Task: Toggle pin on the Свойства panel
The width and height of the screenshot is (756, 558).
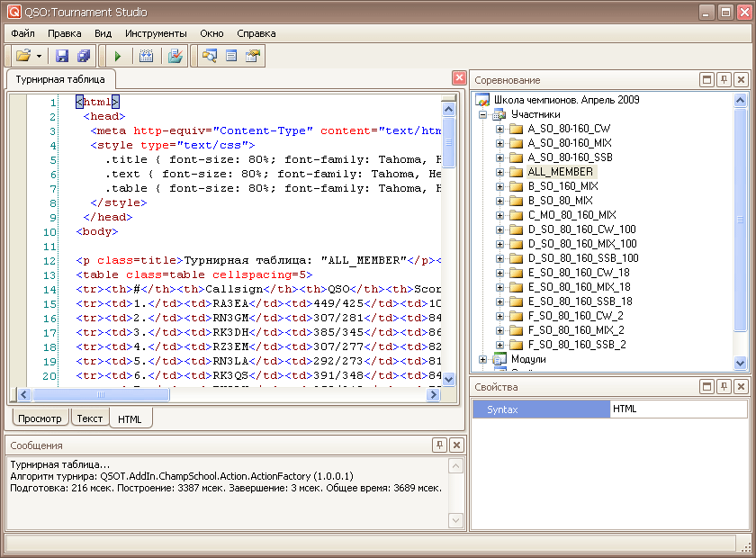Action: [x=724, y=387]
